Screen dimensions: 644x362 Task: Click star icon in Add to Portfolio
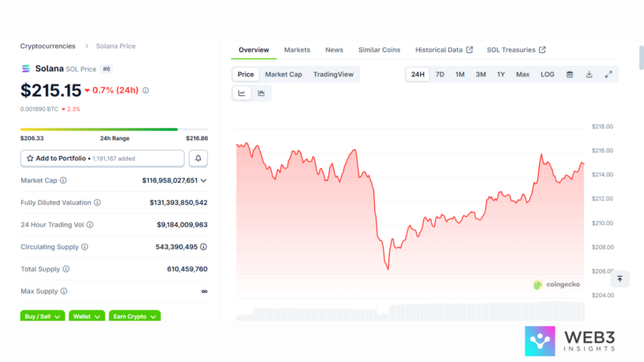(30, 158)
